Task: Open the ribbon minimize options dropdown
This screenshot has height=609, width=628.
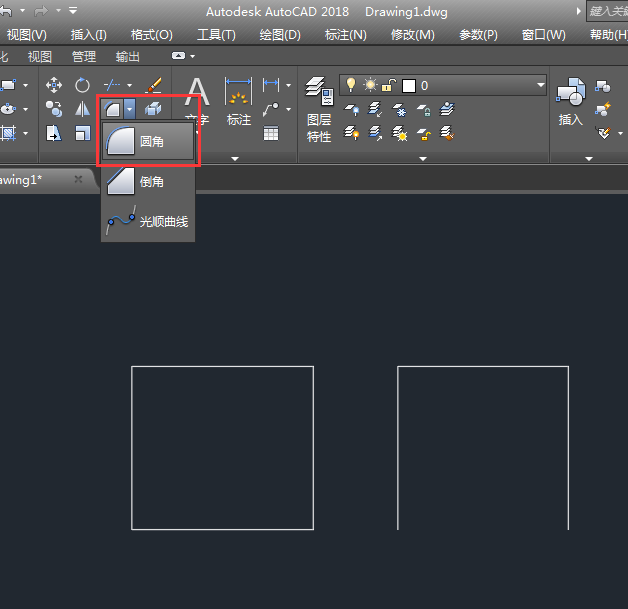Action: pyautogui.click(x=193, y=56)
